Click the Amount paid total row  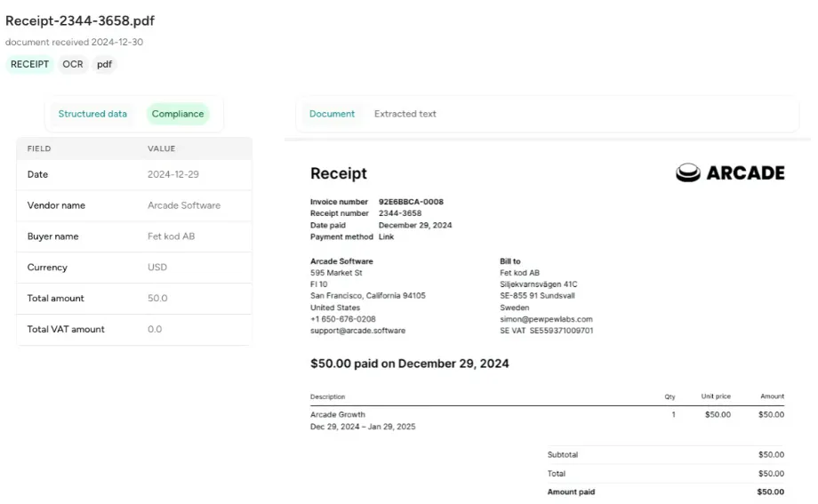click(x=665, y=492)
